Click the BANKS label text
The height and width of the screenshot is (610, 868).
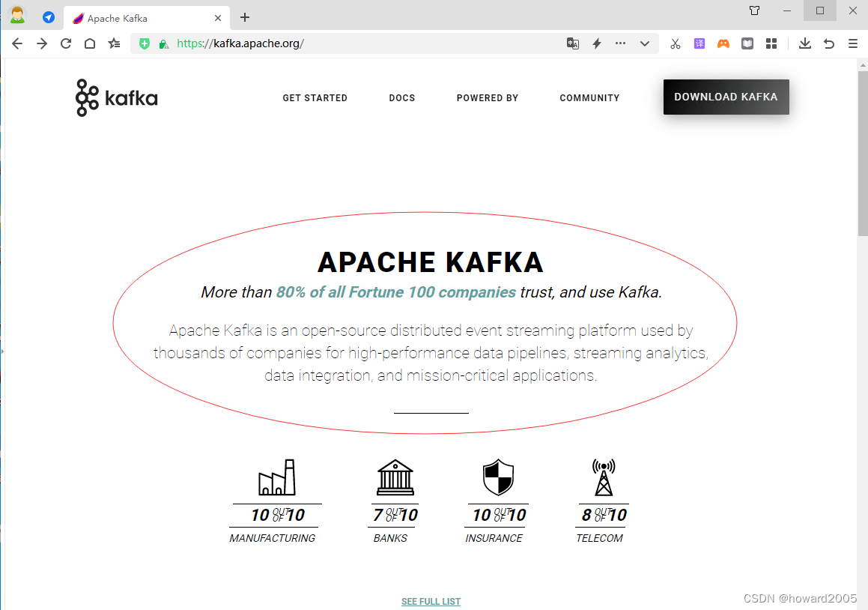(x=390, y=538)
